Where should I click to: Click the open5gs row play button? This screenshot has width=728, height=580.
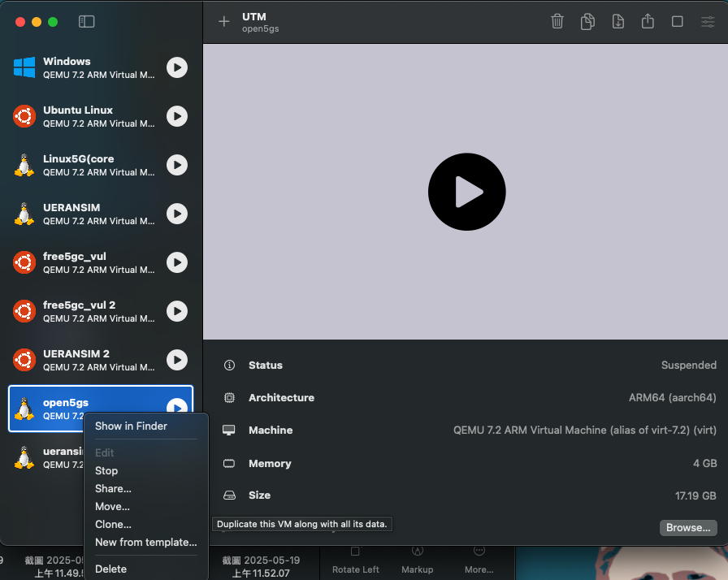pyautogui.click(x=177, y=406)
